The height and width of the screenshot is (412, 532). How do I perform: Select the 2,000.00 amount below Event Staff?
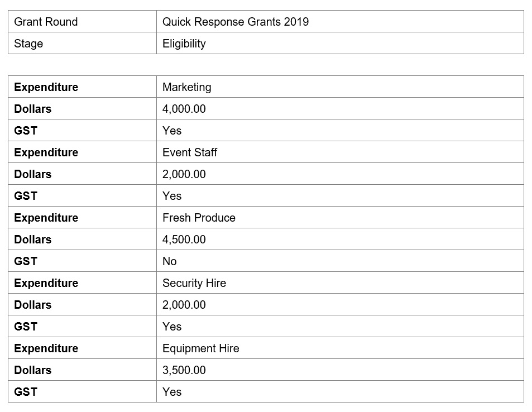(184, 174)
